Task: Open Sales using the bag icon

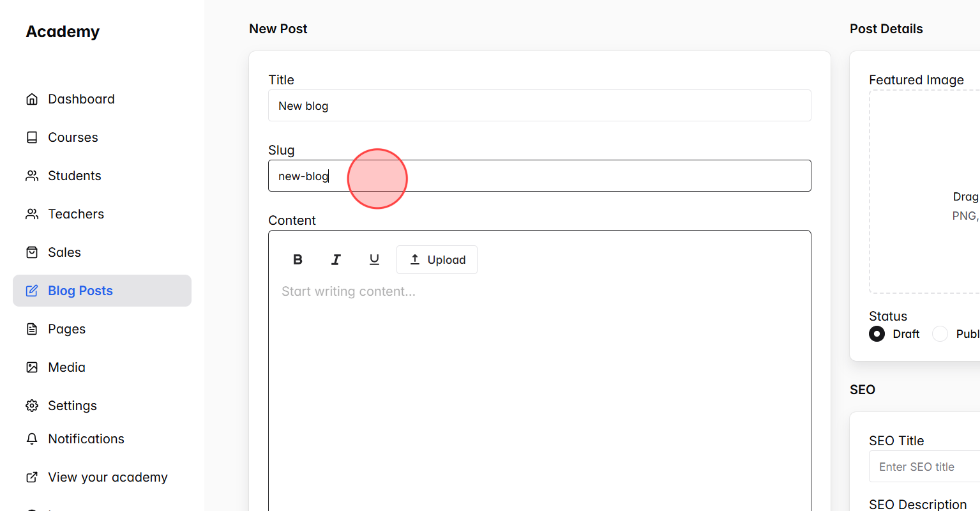Action: [x=32, y=252]
